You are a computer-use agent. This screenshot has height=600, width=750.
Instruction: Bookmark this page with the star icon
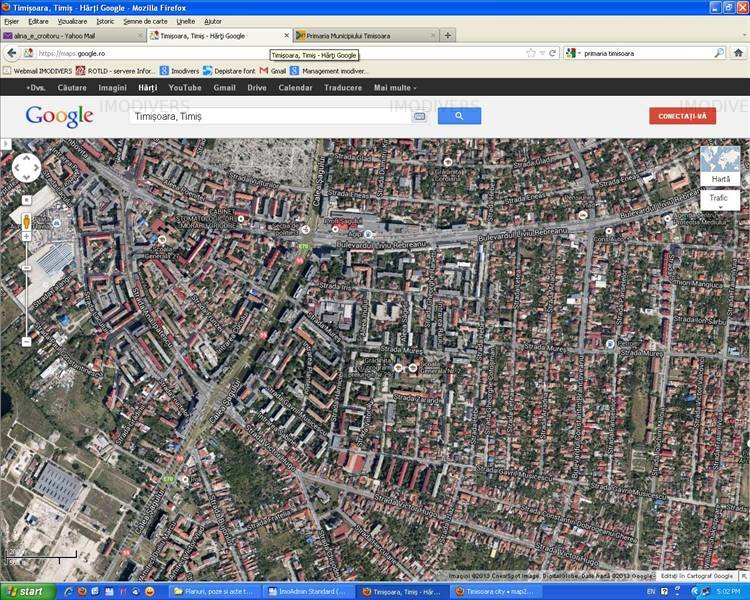click(531, 53)
